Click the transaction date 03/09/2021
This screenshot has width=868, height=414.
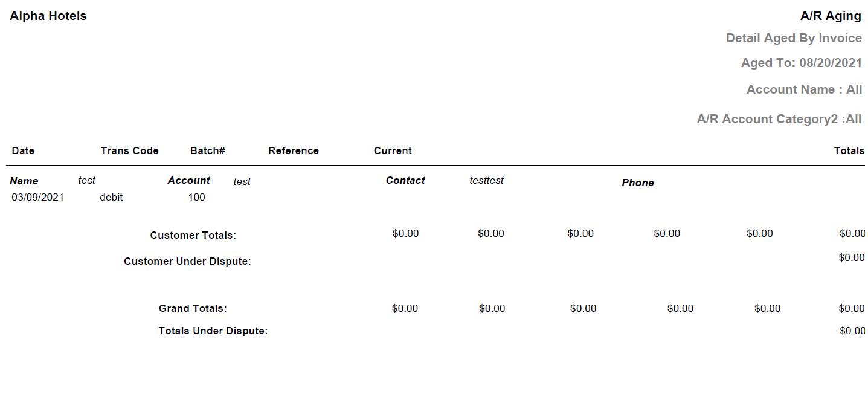37,198
